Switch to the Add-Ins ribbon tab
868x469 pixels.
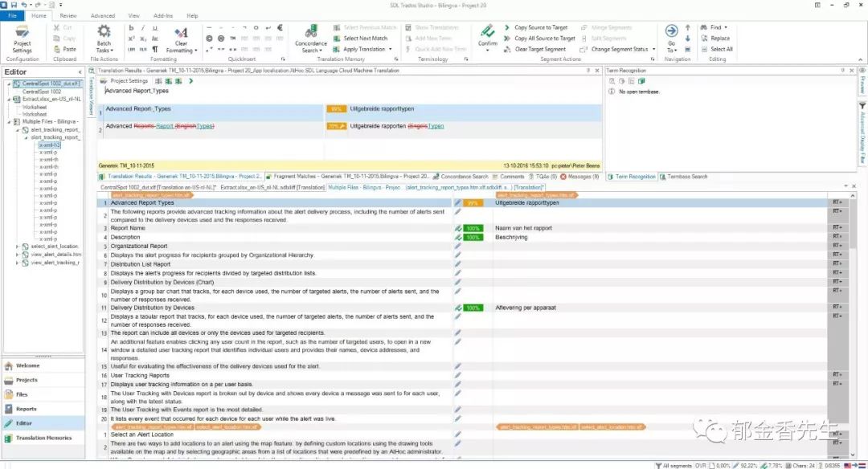pyautogui.click(x=162, y=15)
